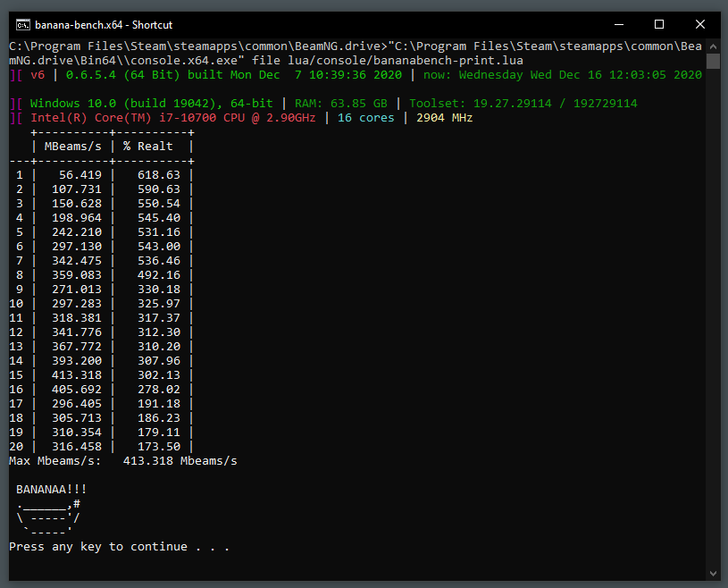The height and width of the screenshot is (588, 728).
Task: Click the value 302.13 in row 15
Action: point(159,375)
